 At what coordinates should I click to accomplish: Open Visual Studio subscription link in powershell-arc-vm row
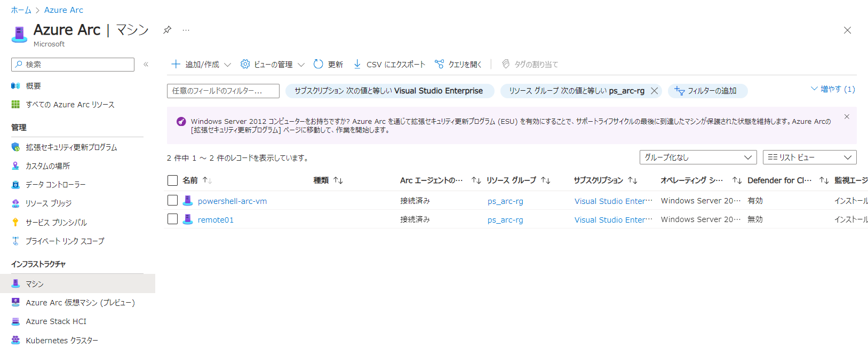tap(614, 201)
